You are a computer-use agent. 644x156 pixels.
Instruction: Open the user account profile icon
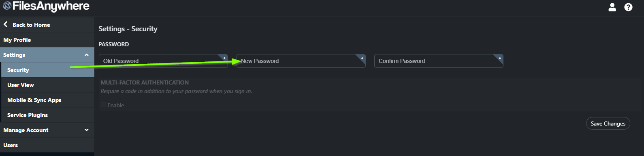[x=612, y=7]
